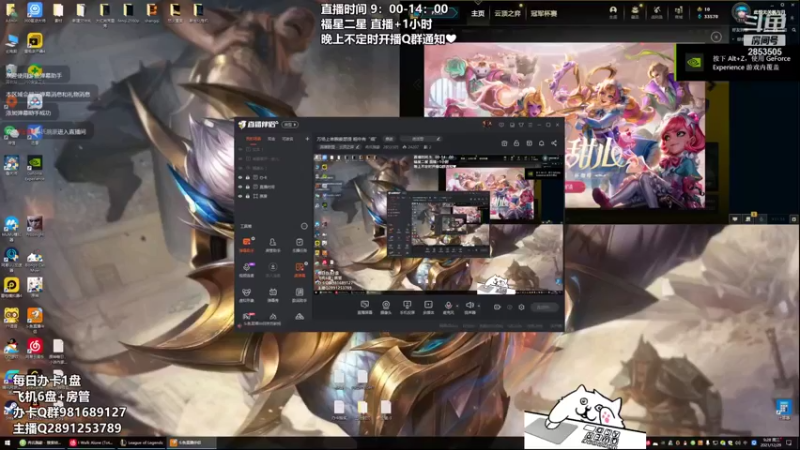800x450 pixels.
Task: Open GeForce Experience desktop shortcut
Action: [35, 168]
